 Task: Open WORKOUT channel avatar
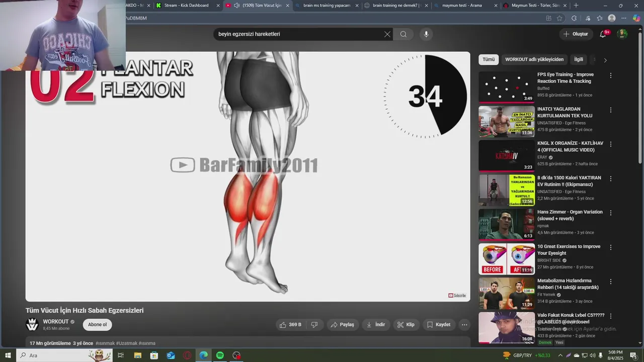pos(32,325)
